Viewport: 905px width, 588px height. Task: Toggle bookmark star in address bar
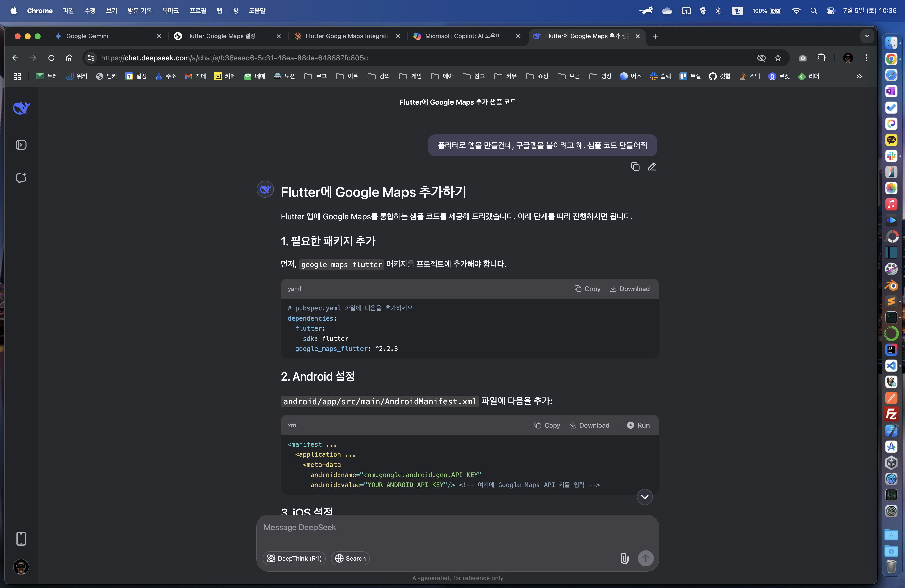click(x=778, y=58)
